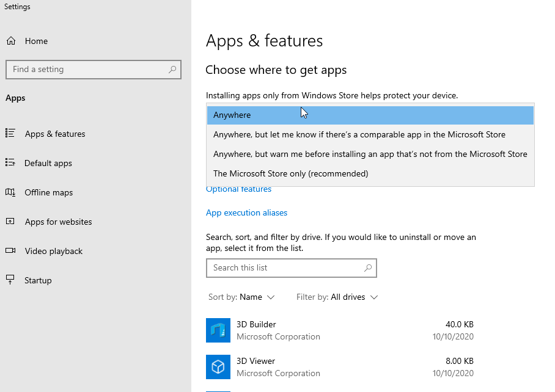Image resolution: width=555 pixels, height=392 pixels.
Task: Click the Apps & features list icon
Action: (10, 133)
